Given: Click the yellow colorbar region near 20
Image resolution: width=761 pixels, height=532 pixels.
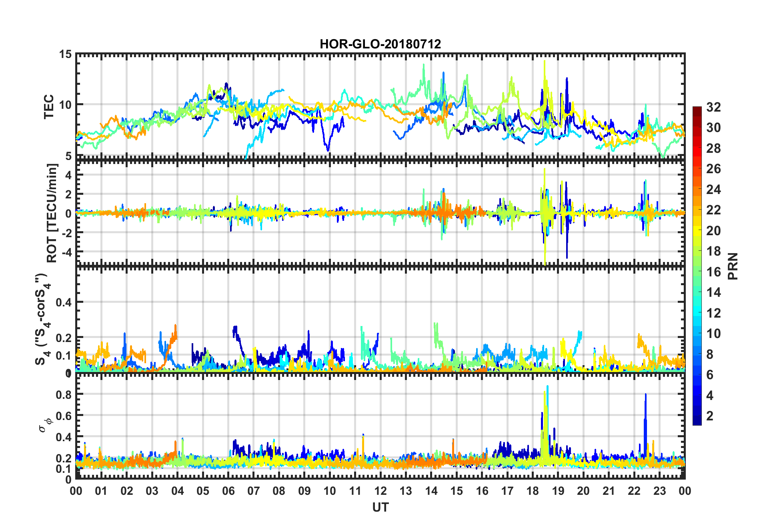Looking at the screenshot, I should (x=697, y=231).
